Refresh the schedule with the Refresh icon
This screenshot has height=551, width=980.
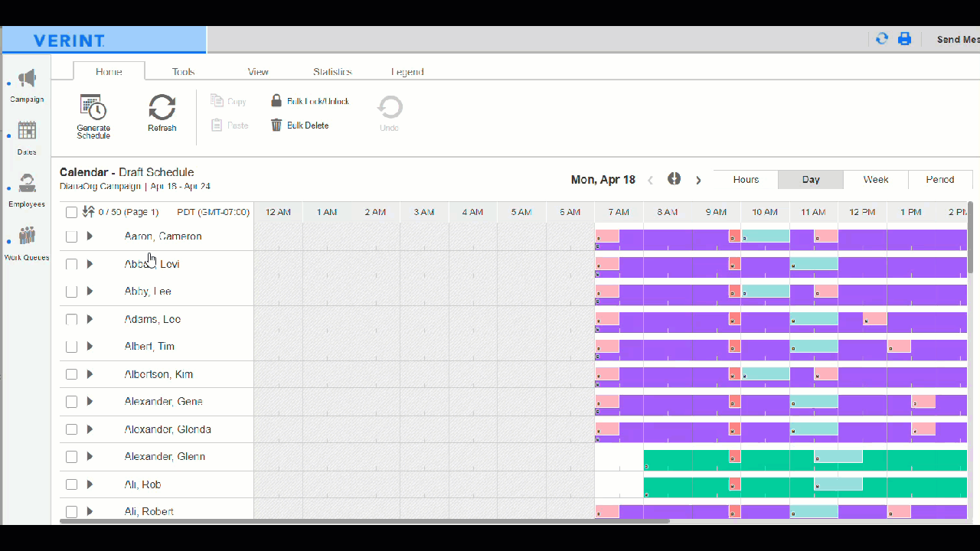point(162,109)
